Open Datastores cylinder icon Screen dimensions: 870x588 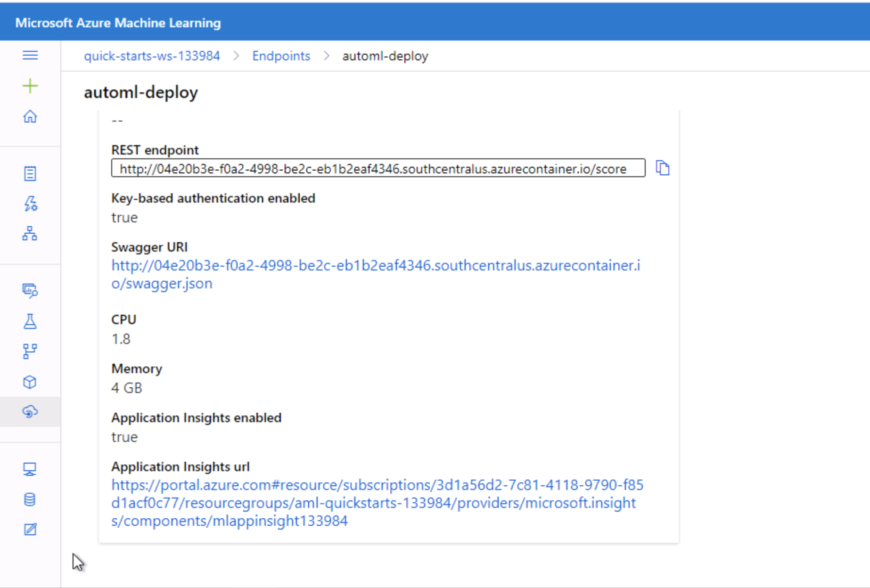point(30,499)
